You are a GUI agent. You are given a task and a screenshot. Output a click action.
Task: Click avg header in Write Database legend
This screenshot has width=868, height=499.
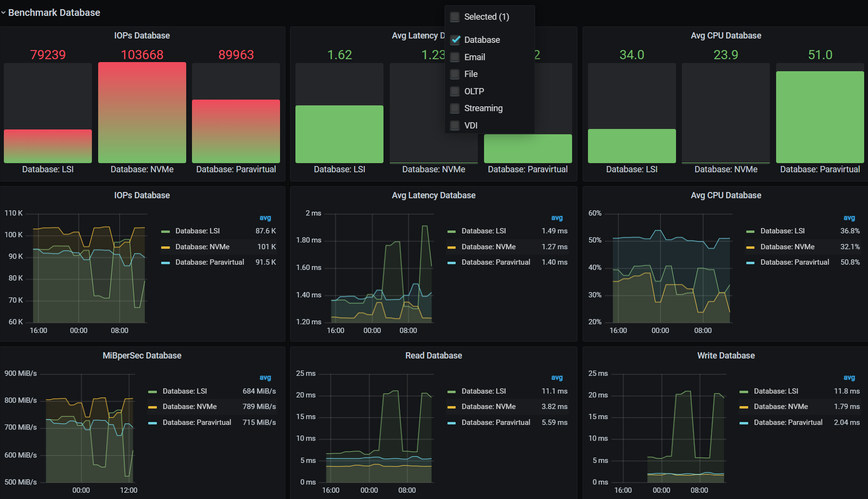point(849,377)
